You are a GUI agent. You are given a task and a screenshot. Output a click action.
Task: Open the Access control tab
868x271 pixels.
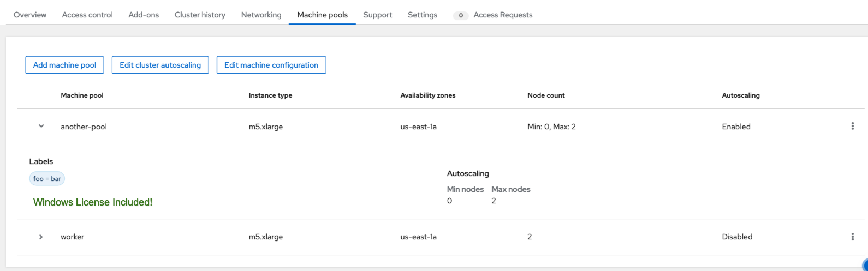(x=87, y=15)
